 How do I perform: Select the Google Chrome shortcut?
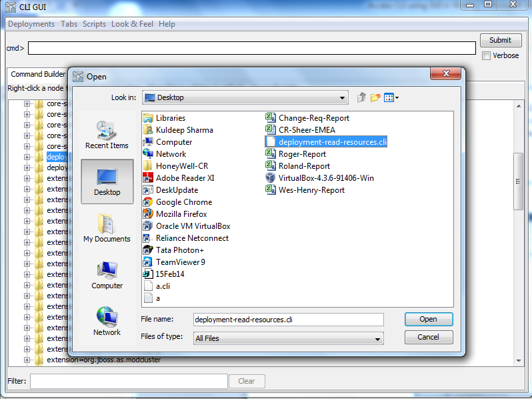tap(177, 202)
